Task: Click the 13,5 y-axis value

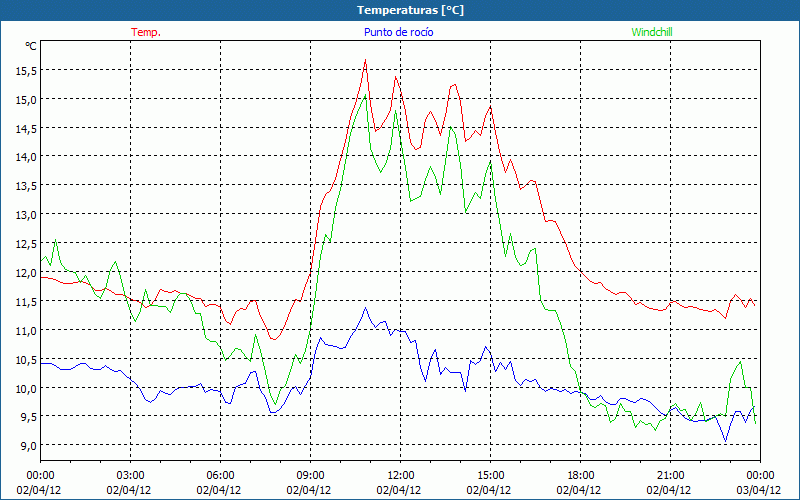Action: tap(26, 186)
